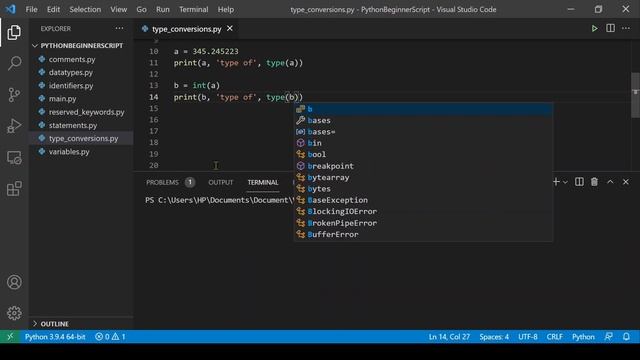Screen dimensions: 640x360
Task: Open the errors and warnings status item
Action: coord(110,337)
